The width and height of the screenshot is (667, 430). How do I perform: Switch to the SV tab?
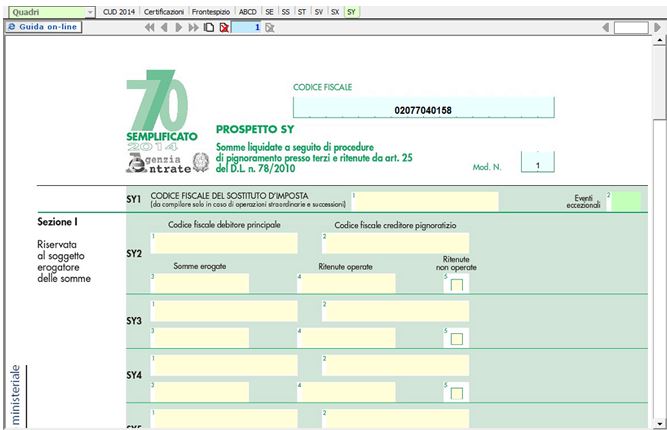319,12
